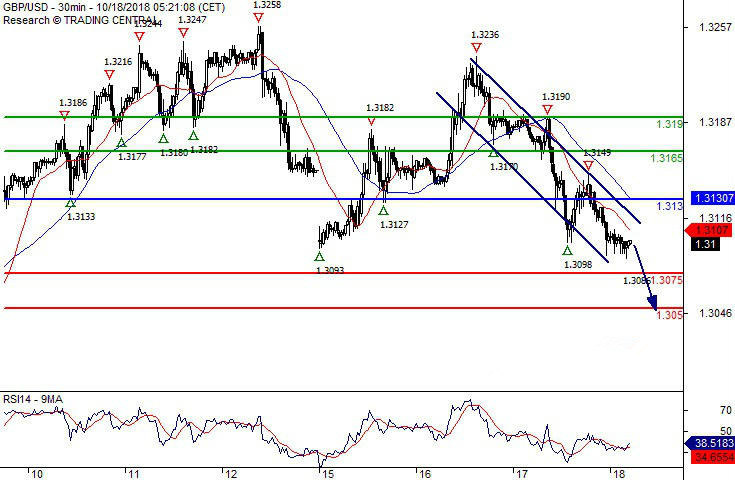Image resolution: width=735 pixels, height=480 pixels.
Task: Click date 16 on the time axis
Action: point(425,474)
